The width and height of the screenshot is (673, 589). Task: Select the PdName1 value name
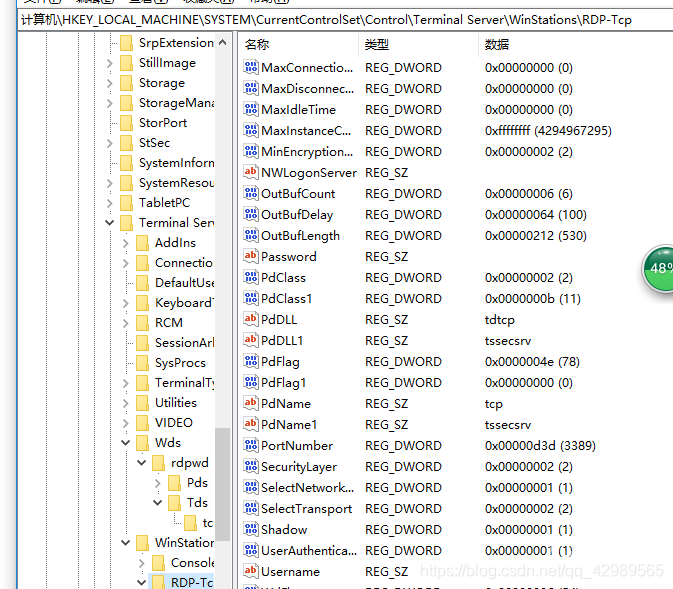tap(289, 425)
